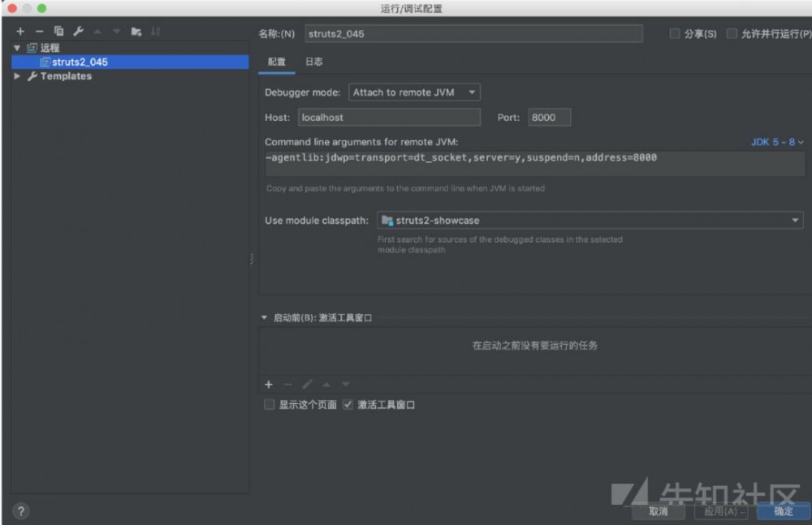This screenshot has width=812, height=525.
Task: Click the help question mark icon
Action: pos(19,511)
